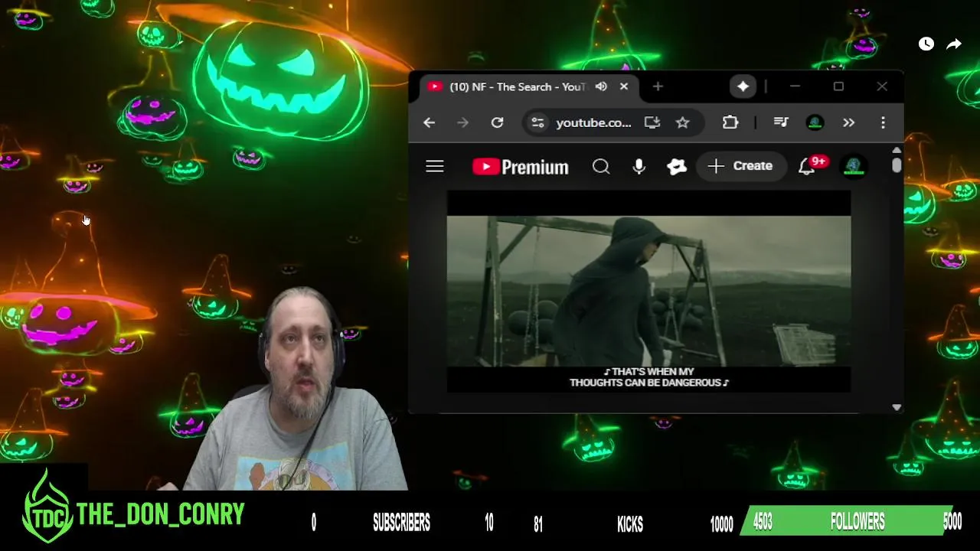Maximize the Chrome window
The height and width of the screenshot is (551, 980).
(838, 86)
